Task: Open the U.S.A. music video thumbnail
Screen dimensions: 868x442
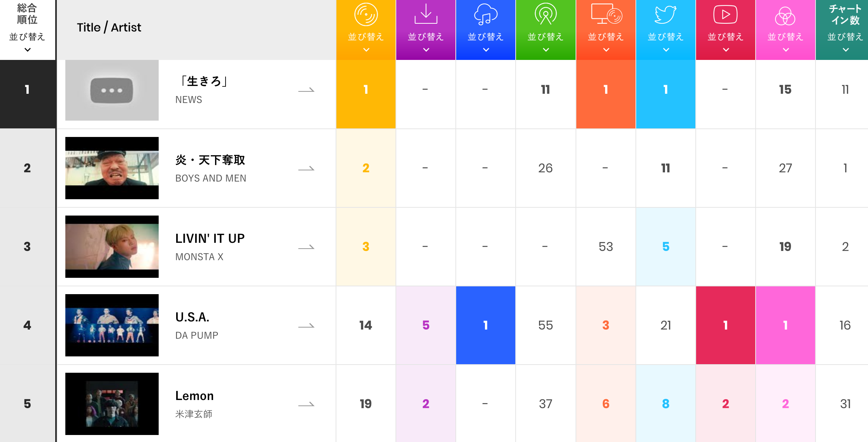Action: pos(112,325)
